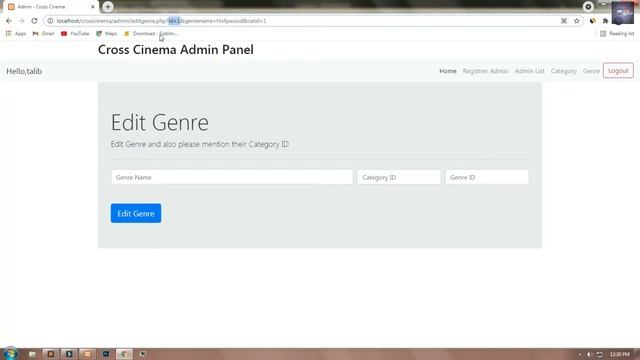Focus the Genre Name field

[x=231, y=177]
